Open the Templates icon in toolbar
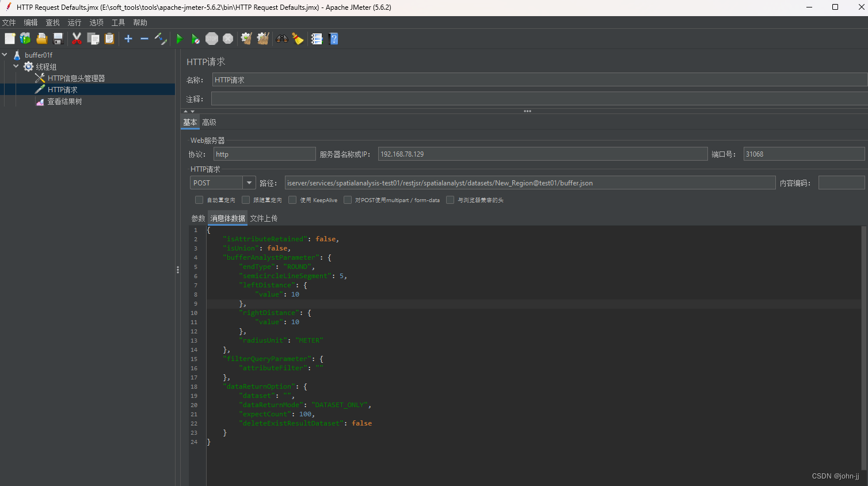Image resolution: width=868 pixels, height=486 pixels. tap(25, 39)
